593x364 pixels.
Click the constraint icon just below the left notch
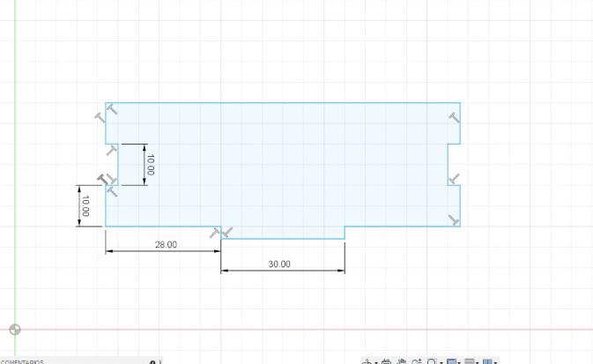(x=112, y=192)
